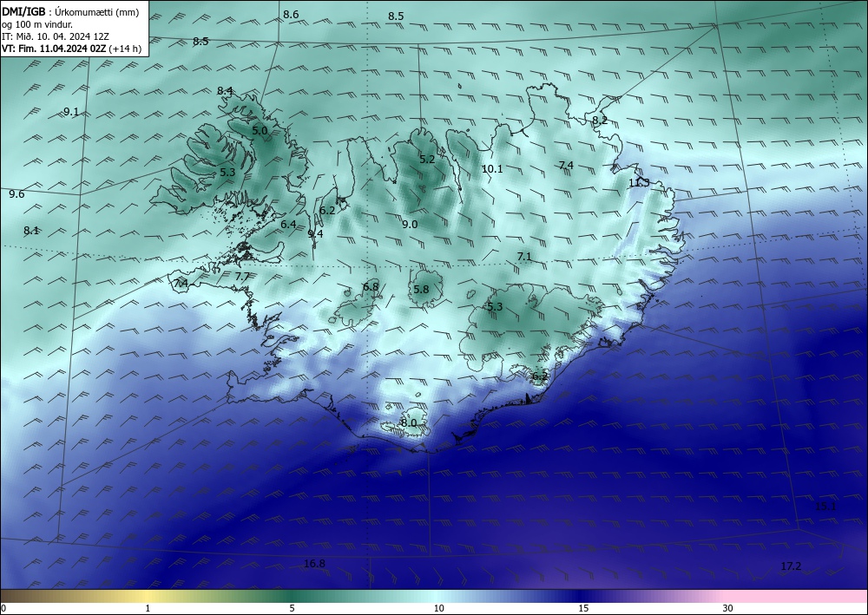Click the 10 tick on the color scale
Viewport: 868px width, 615px height.
pyautogui.click(x=438, y=608)
